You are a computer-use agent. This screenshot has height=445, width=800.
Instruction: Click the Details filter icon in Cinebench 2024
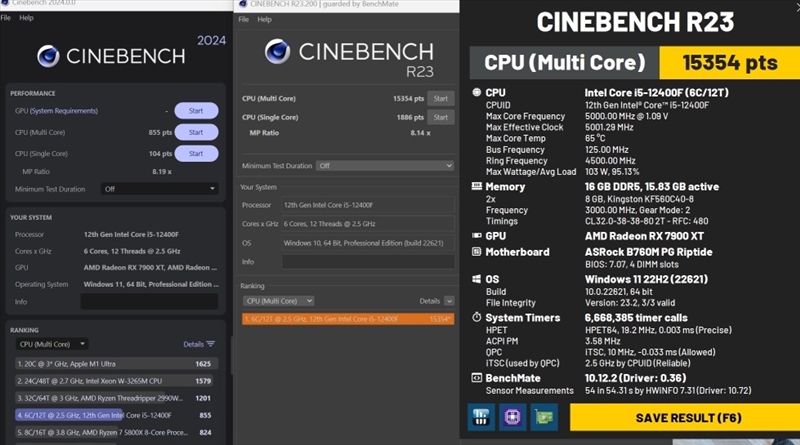211,344
